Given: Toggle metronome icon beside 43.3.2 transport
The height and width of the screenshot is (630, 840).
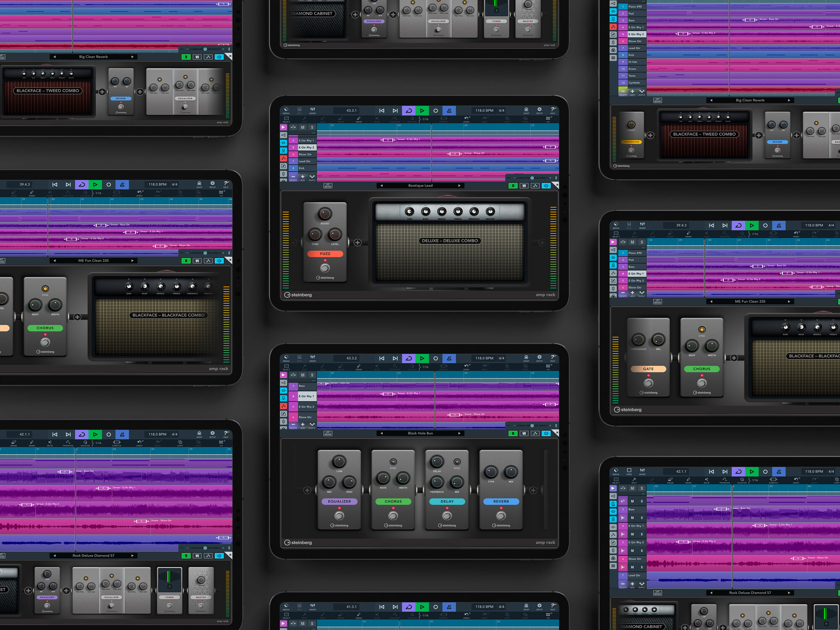Looking at the screenshot, I should [449, 358].
